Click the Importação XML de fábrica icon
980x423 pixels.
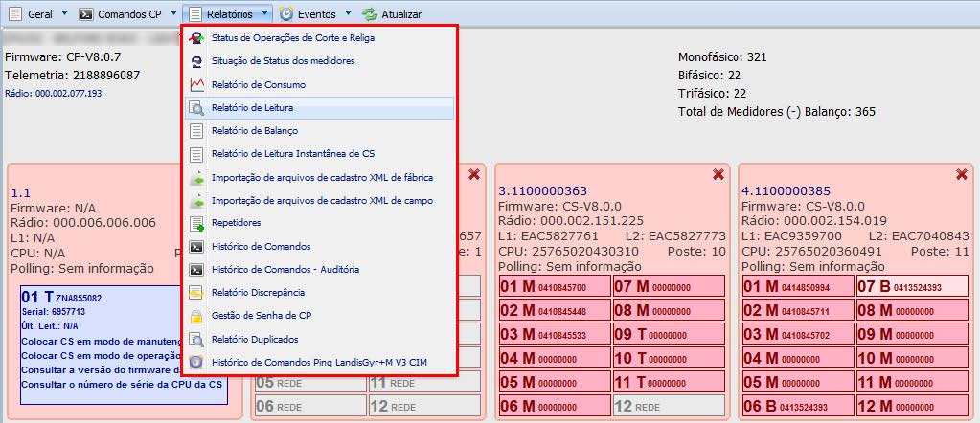196,178
